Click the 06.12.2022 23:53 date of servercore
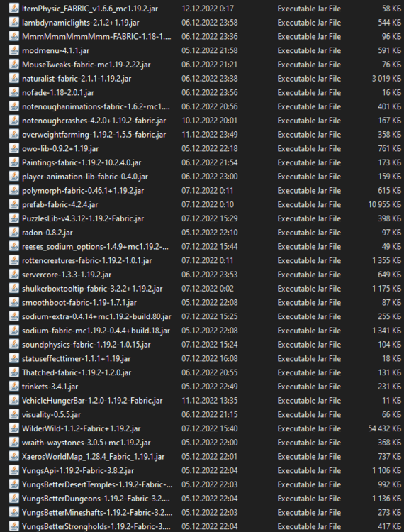 coord(210,275)
